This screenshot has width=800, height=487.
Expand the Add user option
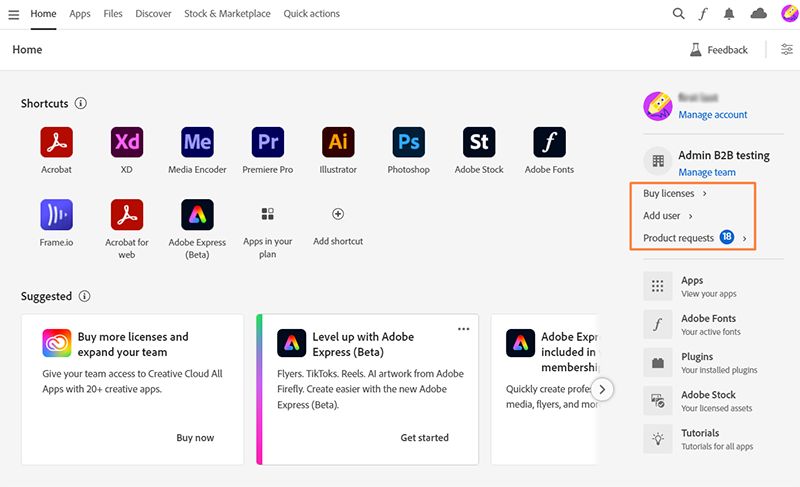point(668,216)
